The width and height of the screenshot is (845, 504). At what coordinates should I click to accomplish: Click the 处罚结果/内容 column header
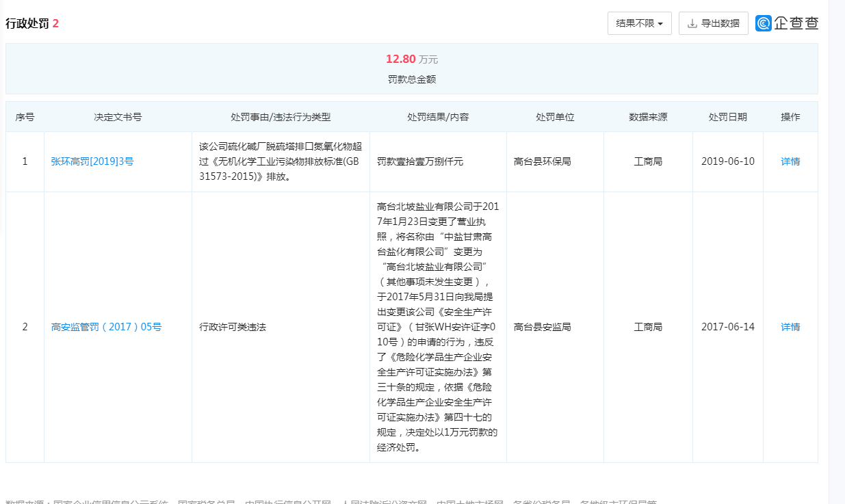click(438, 117)
